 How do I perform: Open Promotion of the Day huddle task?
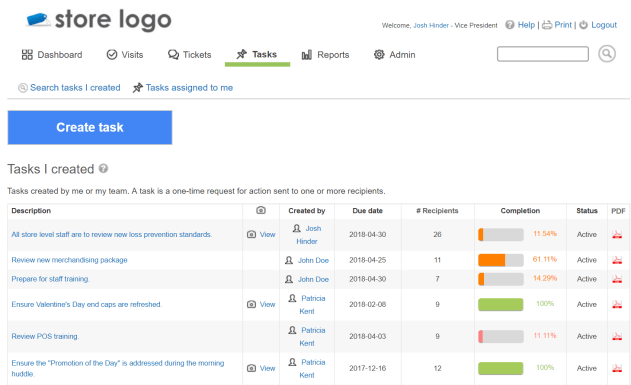118,368
